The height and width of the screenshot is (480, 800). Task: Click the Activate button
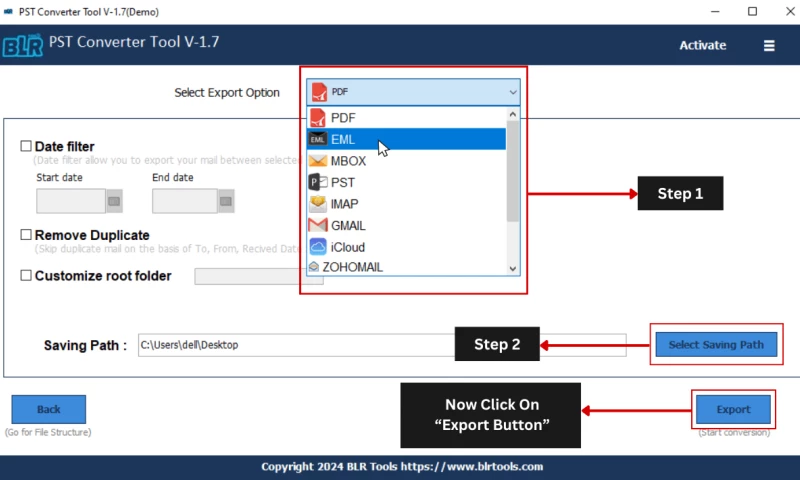[703, 45]
